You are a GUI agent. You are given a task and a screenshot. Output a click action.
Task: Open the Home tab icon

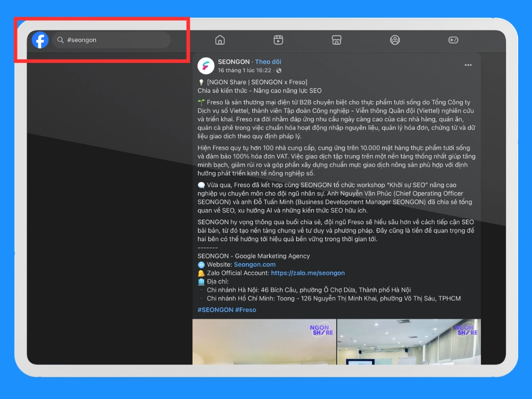[220, 40]
